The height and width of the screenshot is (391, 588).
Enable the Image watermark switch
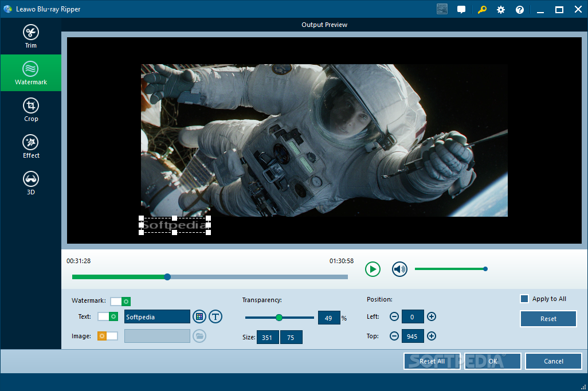tap(108, 336)
